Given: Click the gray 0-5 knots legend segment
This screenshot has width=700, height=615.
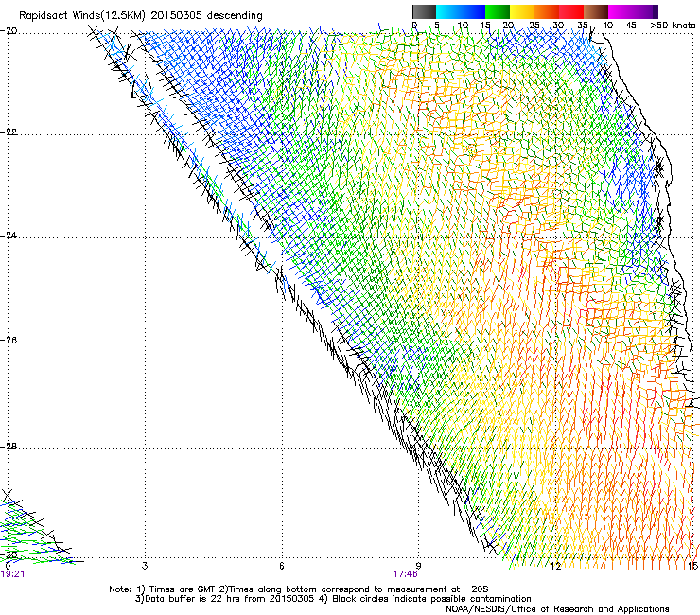Looking at the screenshot, I should click(424, 11).
